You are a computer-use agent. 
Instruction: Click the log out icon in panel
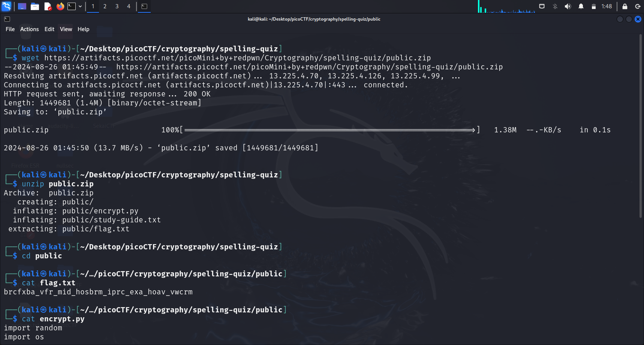[637, 6]
